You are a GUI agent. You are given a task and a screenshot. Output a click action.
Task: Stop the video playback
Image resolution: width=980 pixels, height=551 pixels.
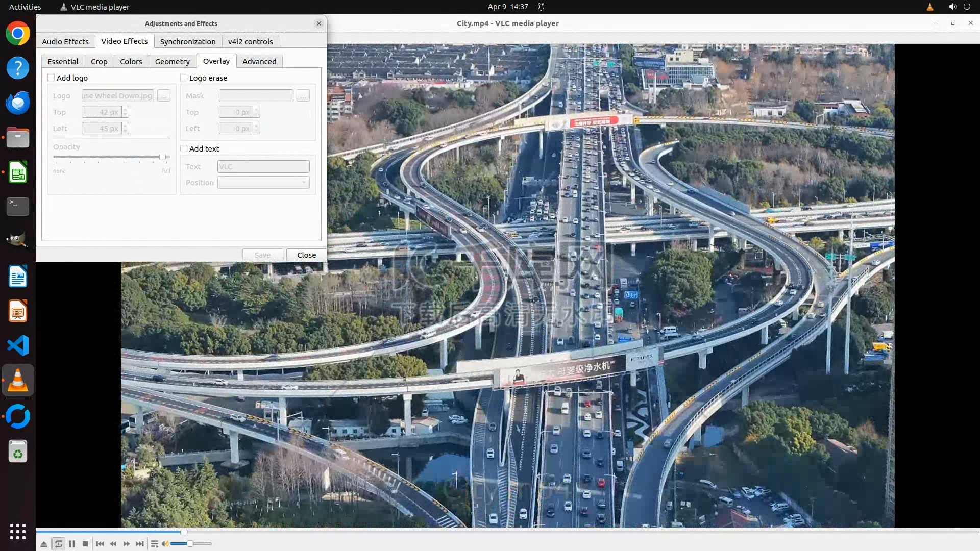pyautogui.click(x=85, y=544)
